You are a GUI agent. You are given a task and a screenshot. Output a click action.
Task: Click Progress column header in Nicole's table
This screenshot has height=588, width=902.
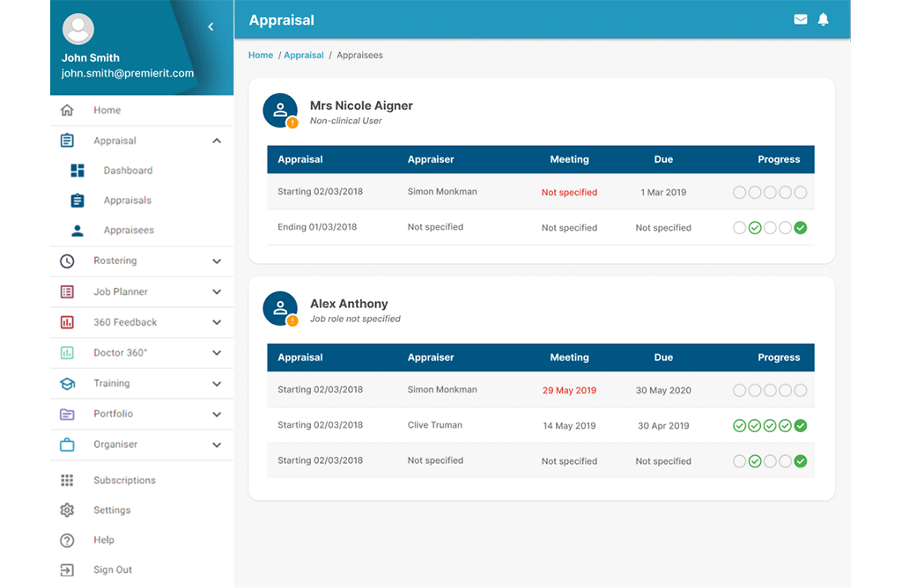click(779, 159)
